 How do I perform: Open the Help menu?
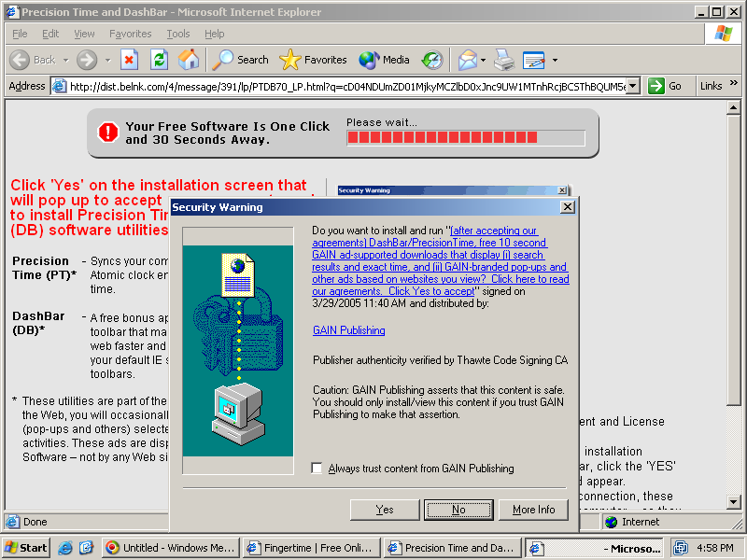[215, 34]
